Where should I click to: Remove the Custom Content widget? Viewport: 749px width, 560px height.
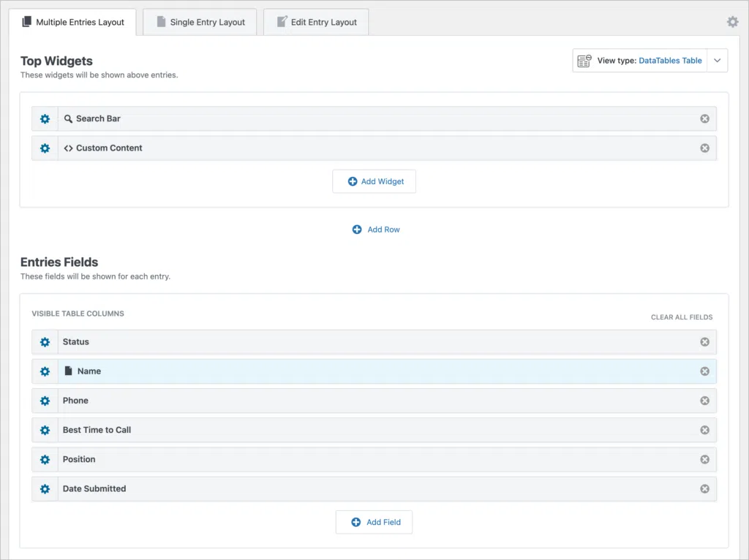[704, 148]
